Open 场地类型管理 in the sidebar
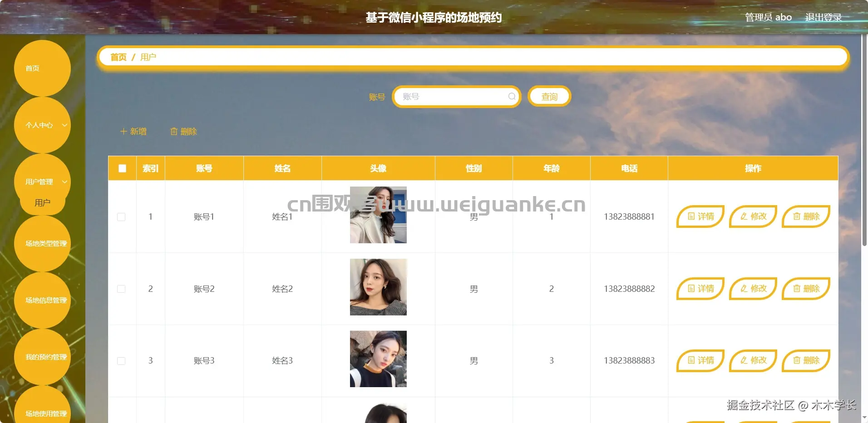Viewport: 868px width, 423px height. (x=42, y=244)
